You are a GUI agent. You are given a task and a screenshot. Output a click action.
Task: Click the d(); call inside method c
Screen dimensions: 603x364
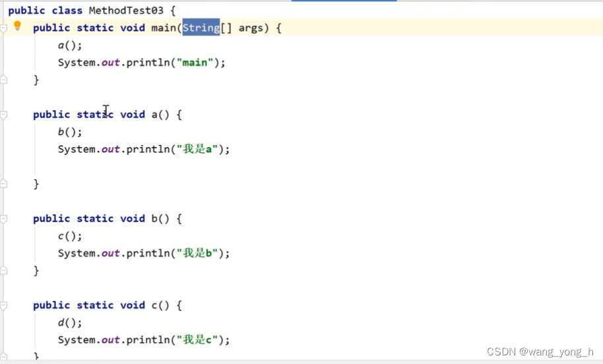tap(70, 322)
